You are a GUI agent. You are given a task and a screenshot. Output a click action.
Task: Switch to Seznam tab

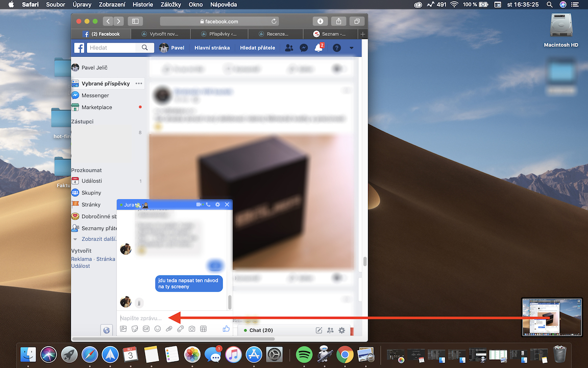[331, 34]
